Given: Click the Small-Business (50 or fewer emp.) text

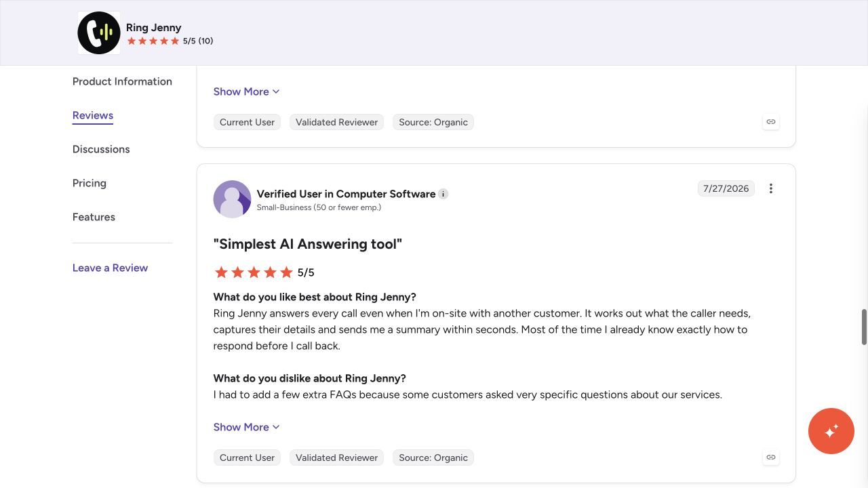Looking at the screenshot, I should click(319, 207).
